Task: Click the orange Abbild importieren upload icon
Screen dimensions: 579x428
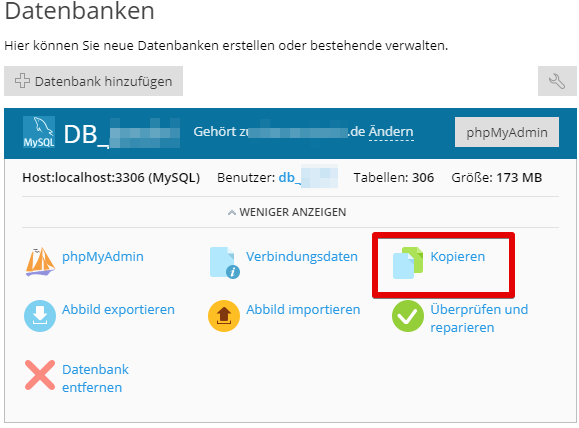Action: [224, 316]
